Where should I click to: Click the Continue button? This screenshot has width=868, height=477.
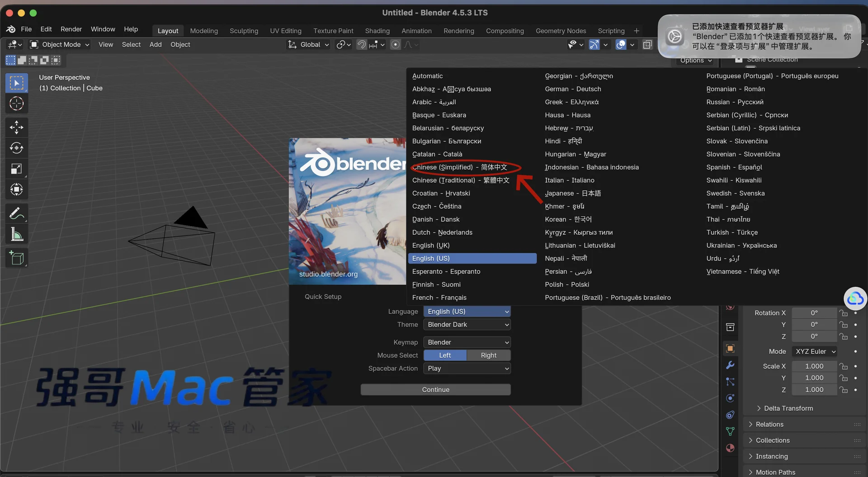(x=436, y=390)
